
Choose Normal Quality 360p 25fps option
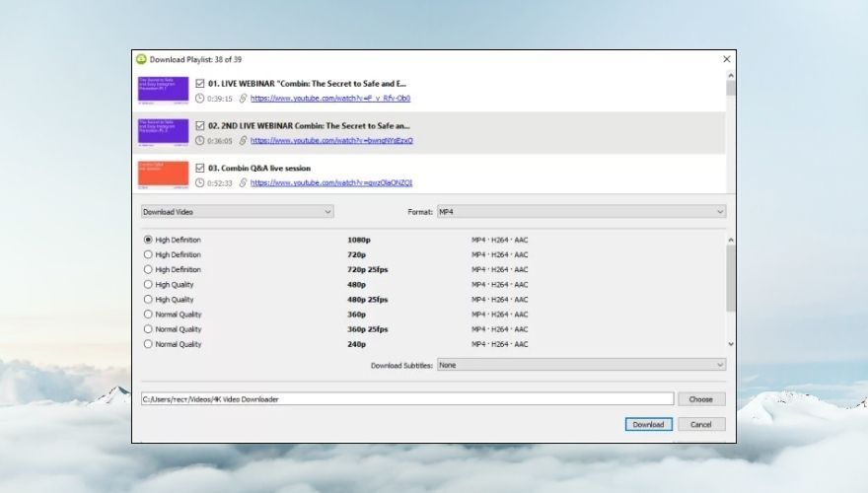pos(148,329)
